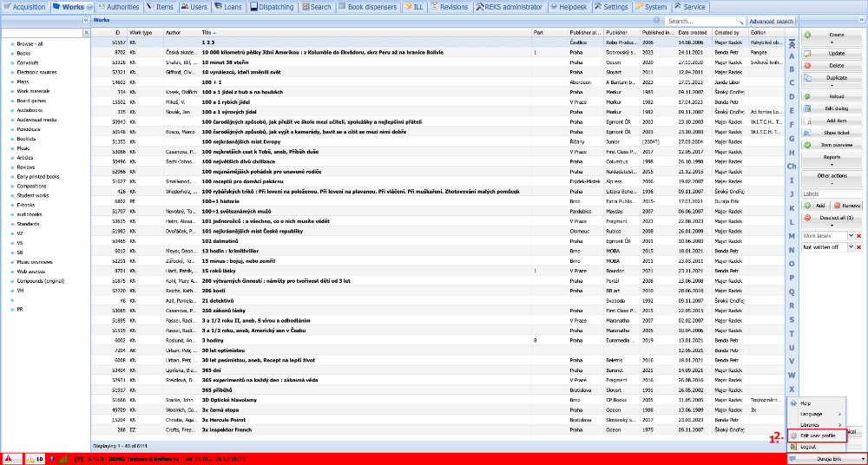The height and width of the screenshot is (465, 868).
Task: Sort by the Date created column header
Action: point(694,33)
